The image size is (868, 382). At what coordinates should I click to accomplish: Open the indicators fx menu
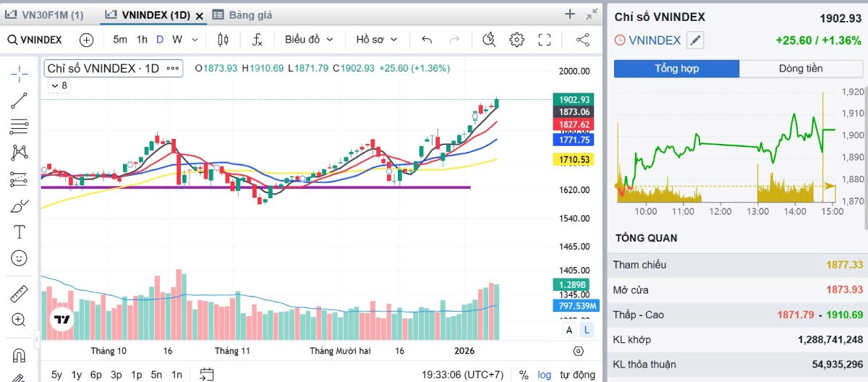click(257, 40)
